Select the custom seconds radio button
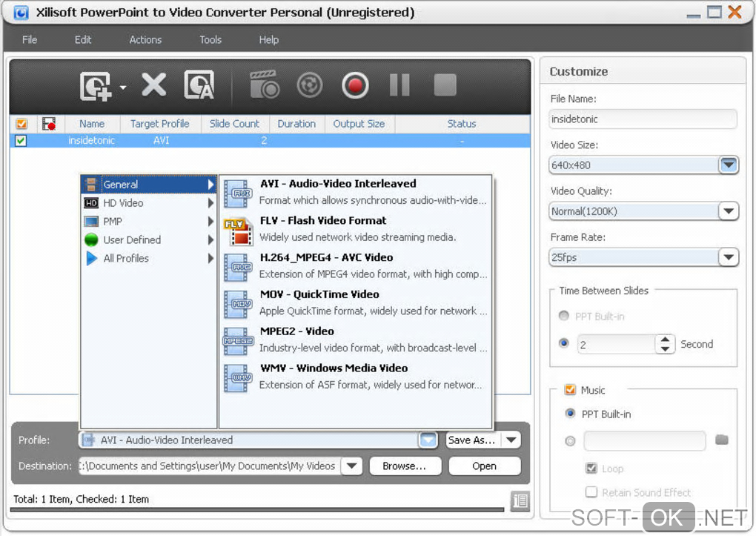 pos(563,343)
